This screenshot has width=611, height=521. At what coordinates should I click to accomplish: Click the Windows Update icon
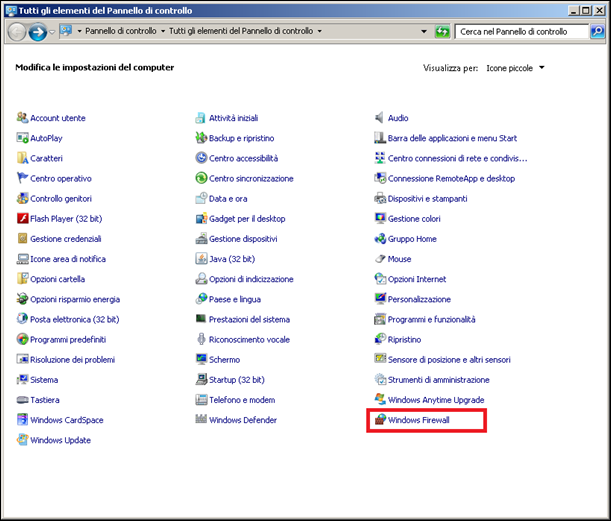(22, 440)
